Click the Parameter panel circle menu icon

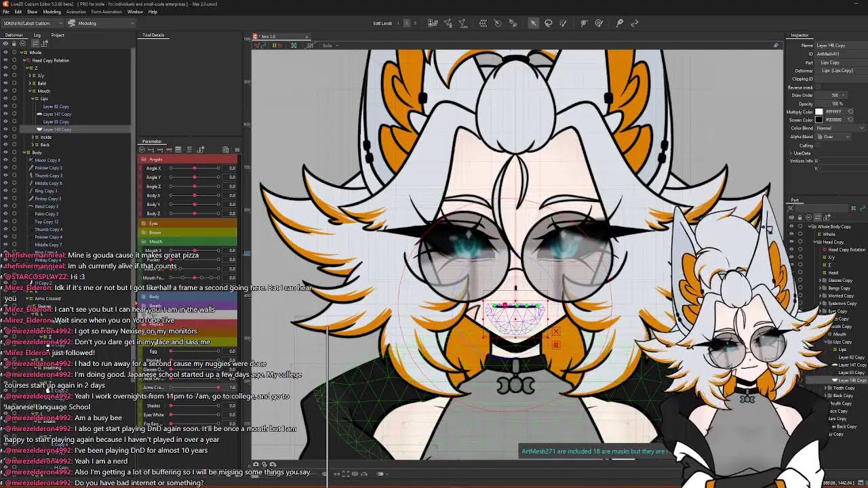pyautogui.click(x=142, y=149)
